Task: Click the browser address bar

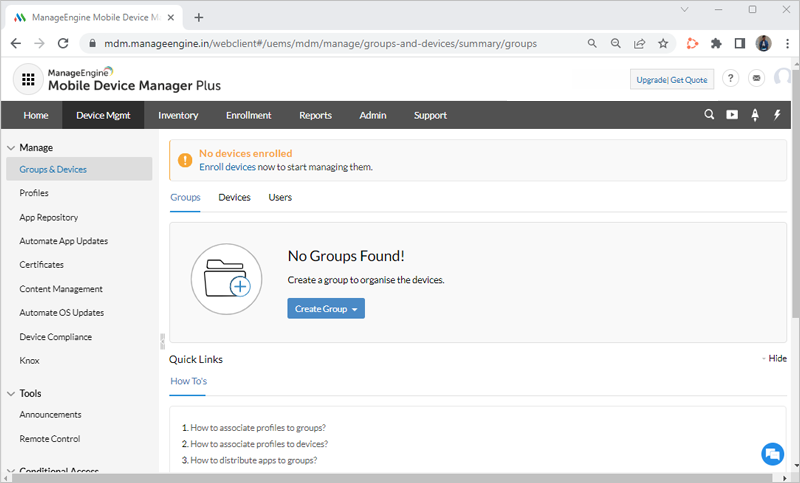Action: 330,44
